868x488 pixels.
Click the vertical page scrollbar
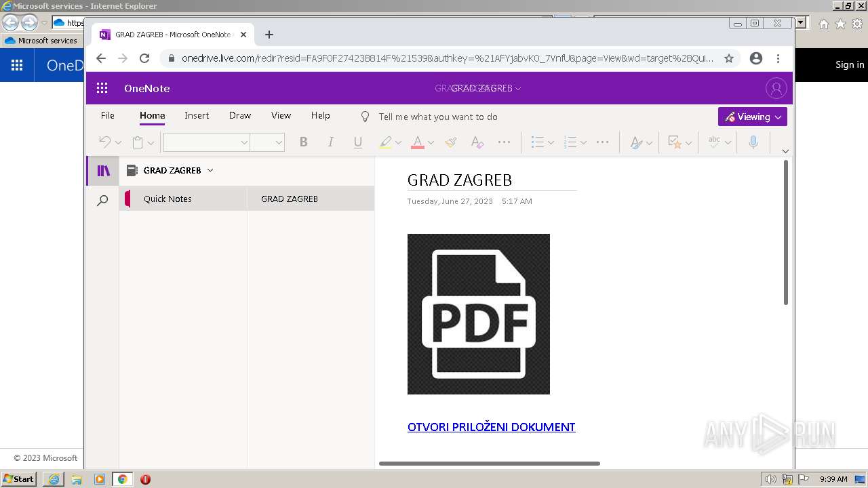click(x=786, y=232)
